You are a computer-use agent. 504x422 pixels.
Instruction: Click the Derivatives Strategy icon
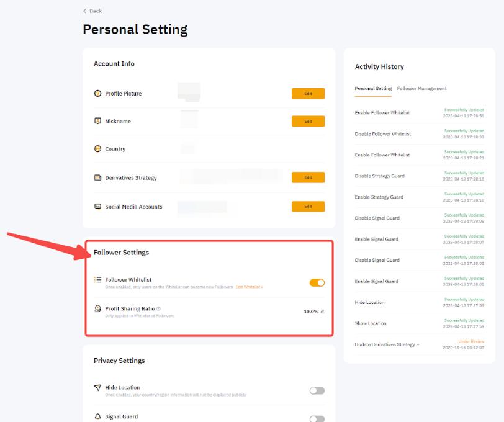97,177
